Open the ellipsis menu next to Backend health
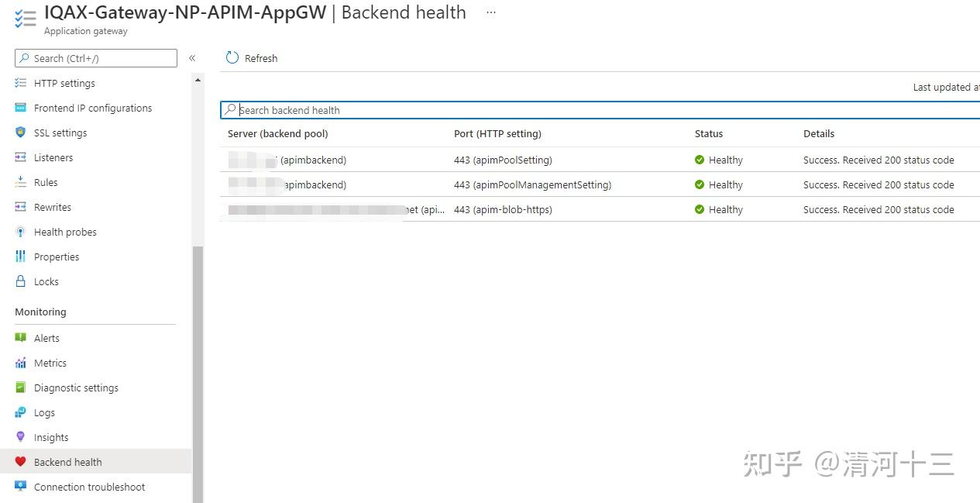Screen dimensions: 980x503 [x=490, y=12]
